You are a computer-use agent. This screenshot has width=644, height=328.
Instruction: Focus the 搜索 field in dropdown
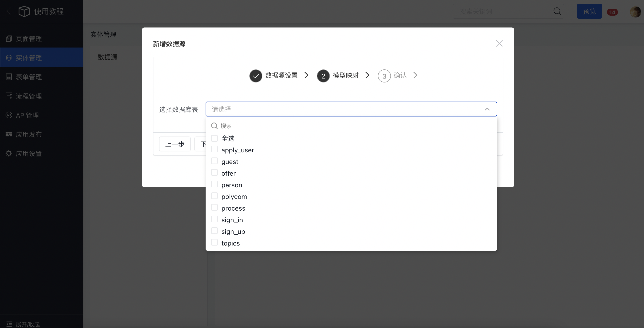tap(351, 126)
